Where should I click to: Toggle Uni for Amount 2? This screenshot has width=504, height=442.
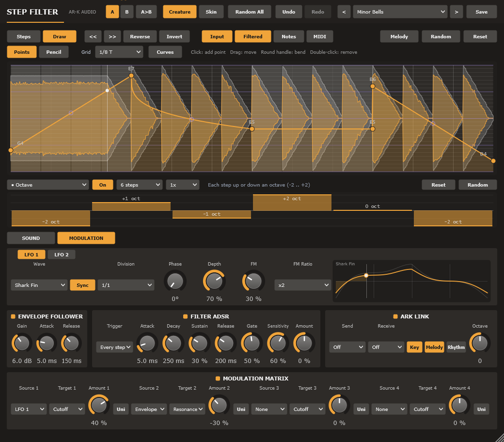point(241,409)
